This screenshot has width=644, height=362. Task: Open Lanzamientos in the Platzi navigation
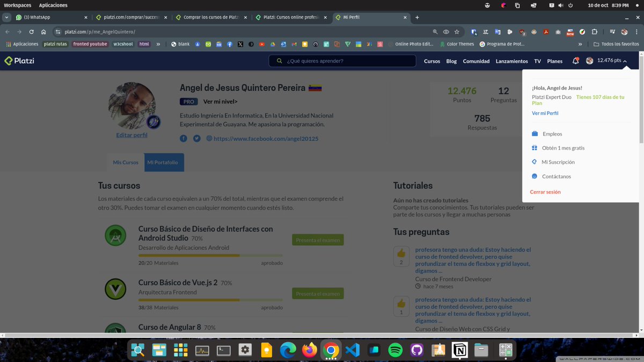coord(512,61)
